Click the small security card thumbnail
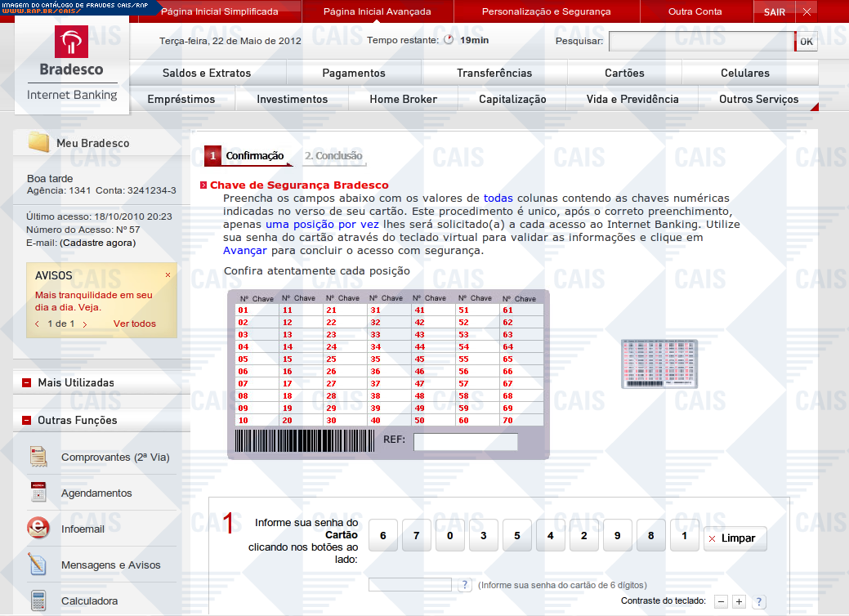Screen dimensions: 849x616 [x=659, y=364]
